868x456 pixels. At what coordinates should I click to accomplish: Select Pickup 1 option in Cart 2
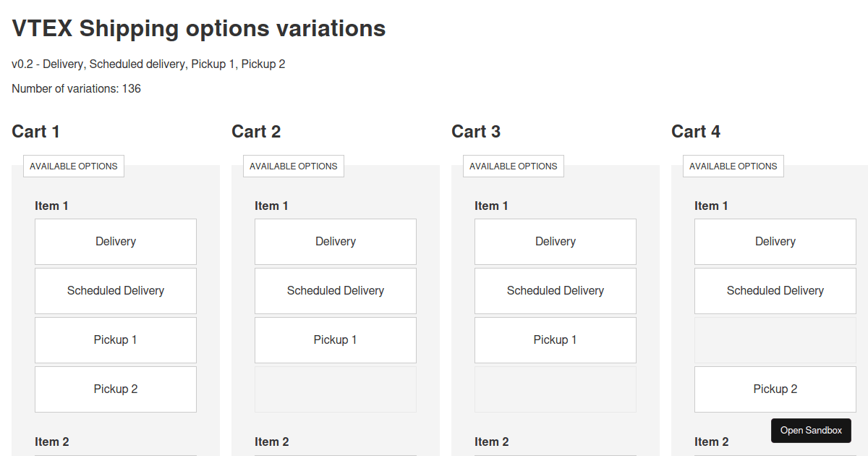335,339
